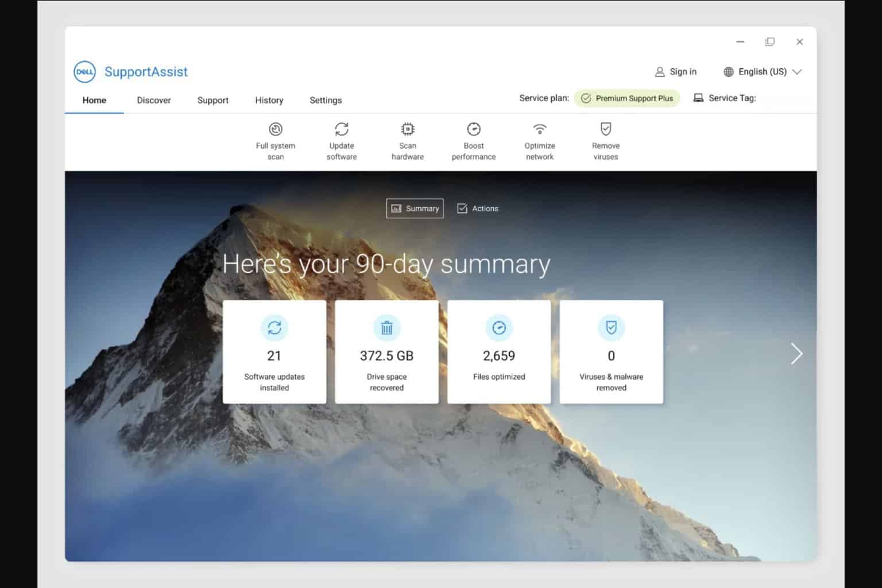Image resolution: width=882 pixels, height=588 pixels.
Task: Open the Remove viruses tool
Action: click(x=606, y=141)
